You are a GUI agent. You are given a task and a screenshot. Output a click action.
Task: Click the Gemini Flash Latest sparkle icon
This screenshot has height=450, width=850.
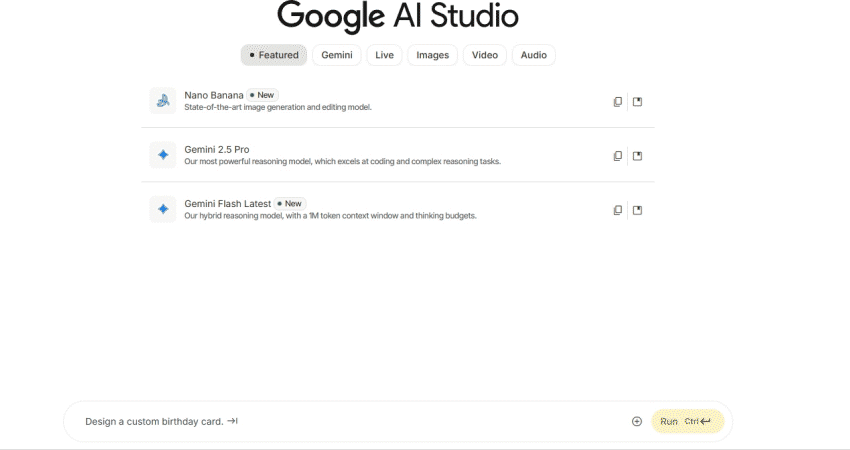pos(162,209)
